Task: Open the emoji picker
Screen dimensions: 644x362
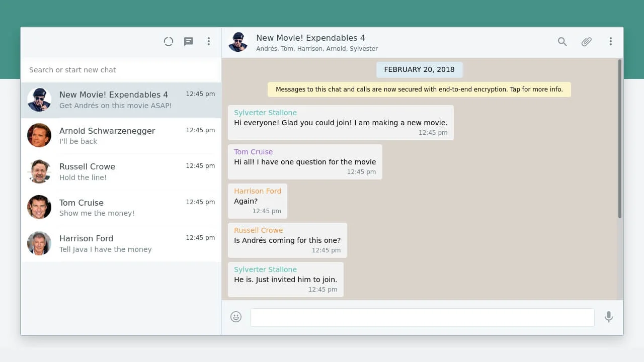Action: click(x=236, y=317)
